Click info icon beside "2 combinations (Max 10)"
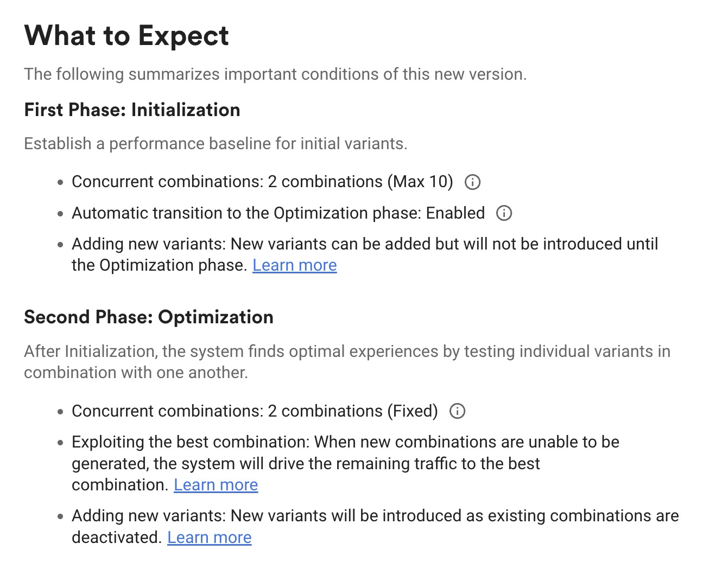Image resolution: width=709 pixels, height=588 pixels. pos(472,182)
